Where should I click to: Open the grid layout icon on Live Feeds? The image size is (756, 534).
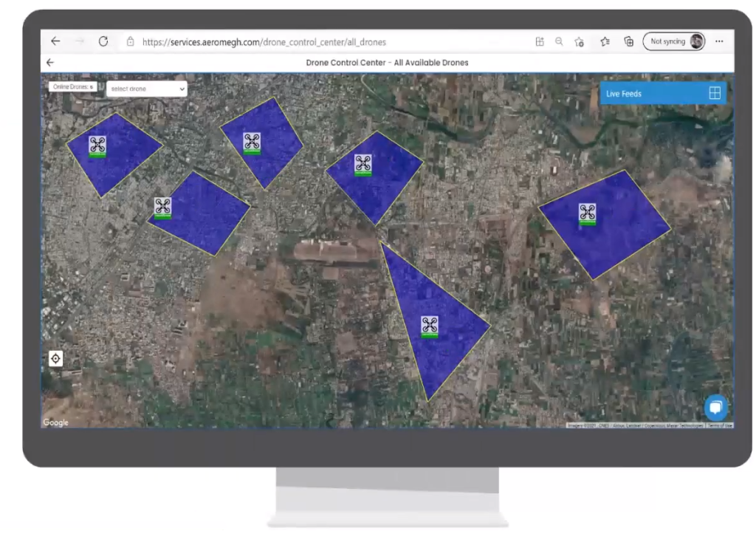point(714,93)
